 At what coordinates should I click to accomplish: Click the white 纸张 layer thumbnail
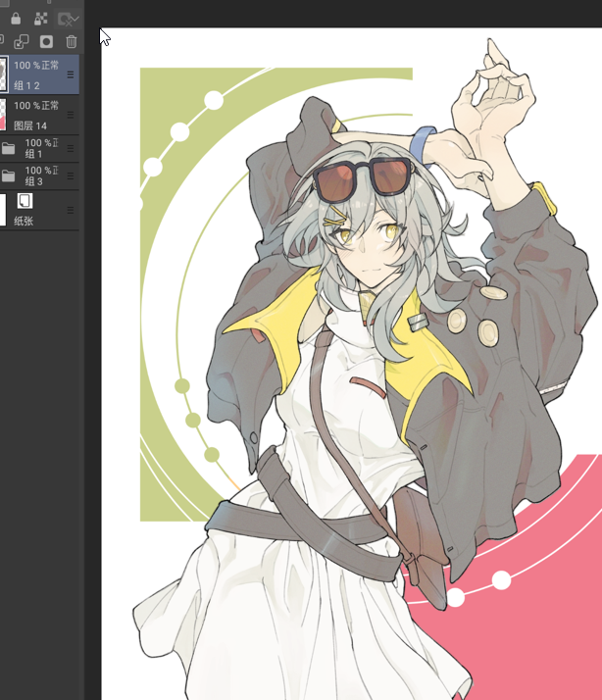coord(3,209)
